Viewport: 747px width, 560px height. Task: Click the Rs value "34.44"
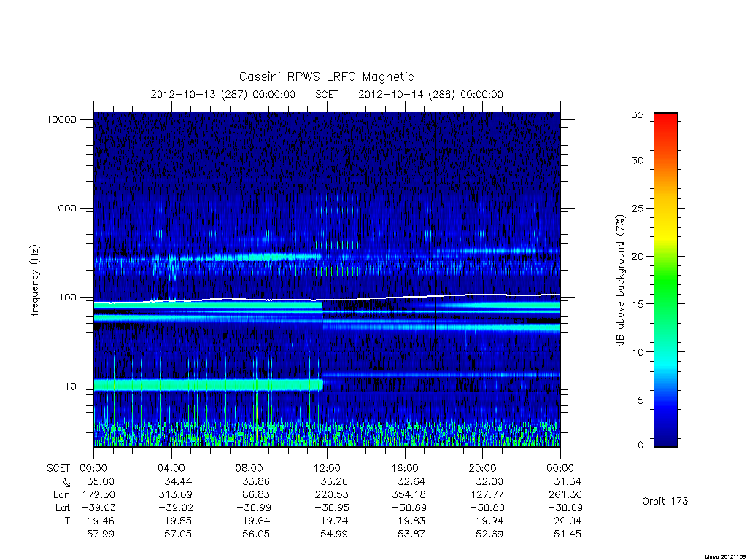coord(178,481)
